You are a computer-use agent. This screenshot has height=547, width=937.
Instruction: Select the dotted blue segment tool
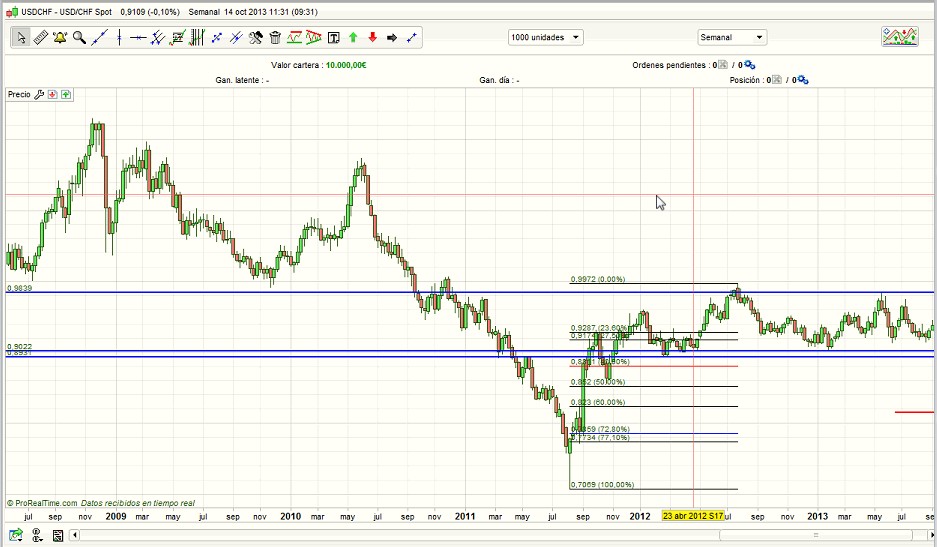(216, 38)
